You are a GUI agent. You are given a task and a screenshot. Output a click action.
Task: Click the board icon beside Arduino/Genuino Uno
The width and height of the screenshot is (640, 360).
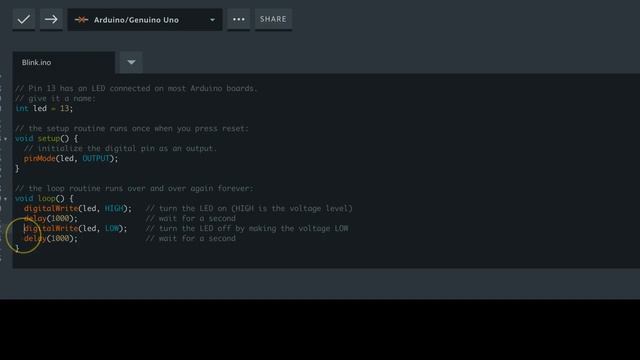pyautogui.click(x=81, y=20)
